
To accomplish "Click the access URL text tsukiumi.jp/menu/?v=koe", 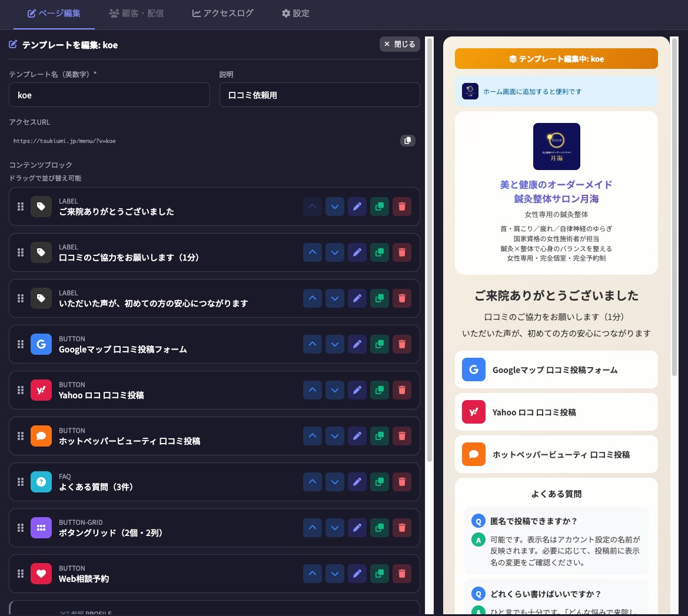I will [x=65, y=141].
